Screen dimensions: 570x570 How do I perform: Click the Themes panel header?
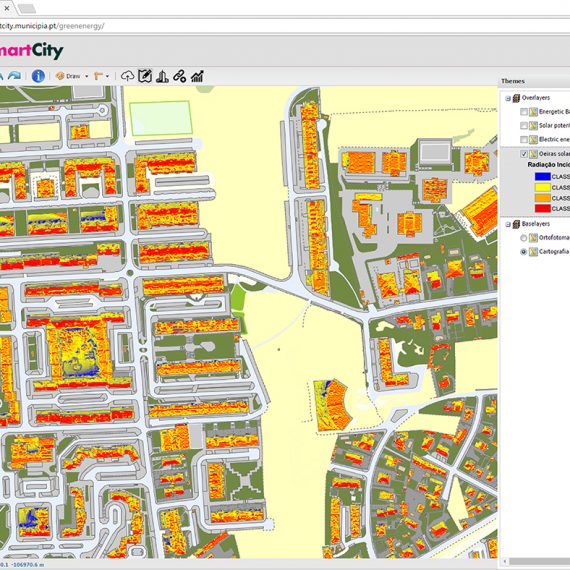pos(534,81)
